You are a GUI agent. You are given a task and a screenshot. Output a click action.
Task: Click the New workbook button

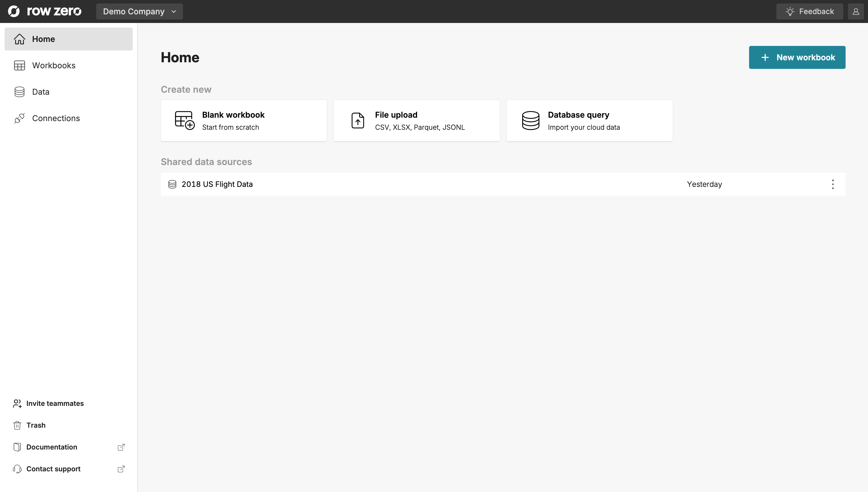[797, 57]
